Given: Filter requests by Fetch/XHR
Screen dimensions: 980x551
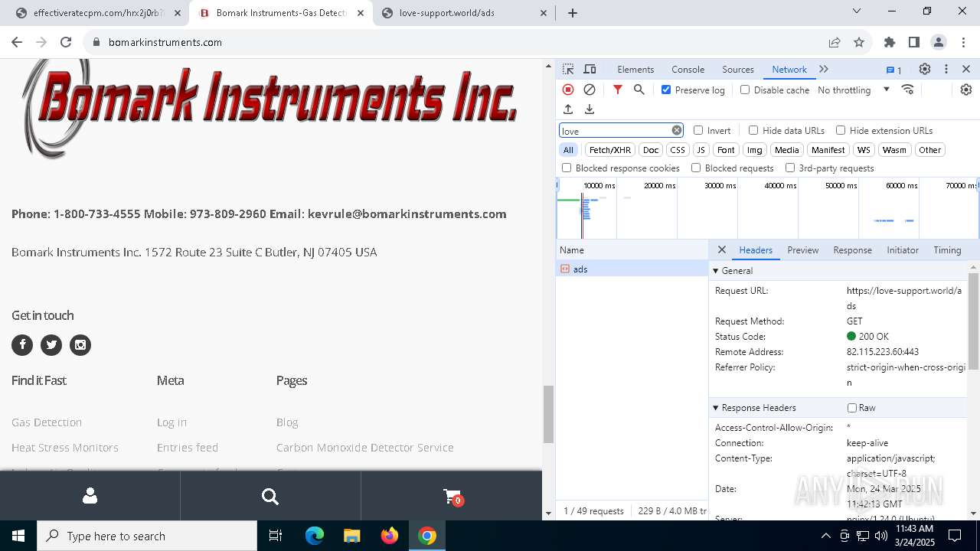Looking at the screenshot, I should (610, 150).
